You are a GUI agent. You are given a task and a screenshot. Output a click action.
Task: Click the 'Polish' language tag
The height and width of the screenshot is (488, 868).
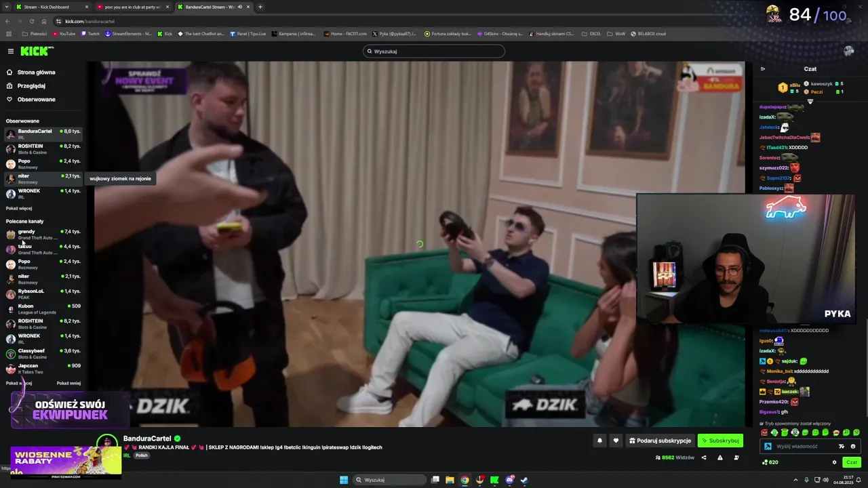pyautogui.click(x=141, y=455)
